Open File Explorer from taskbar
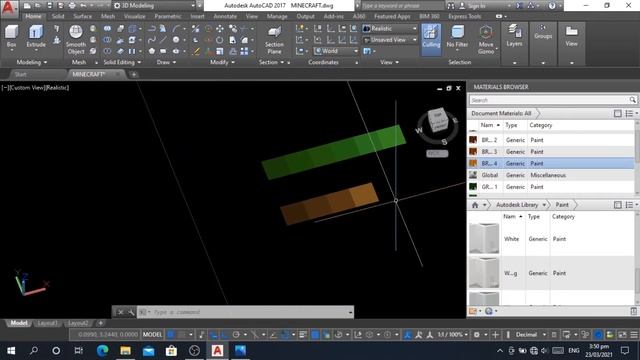 [x=125, y=351]
